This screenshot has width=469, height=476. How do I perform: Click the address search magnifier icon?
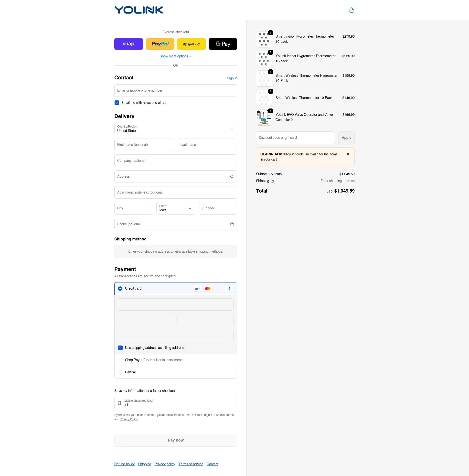coord(232,176)
